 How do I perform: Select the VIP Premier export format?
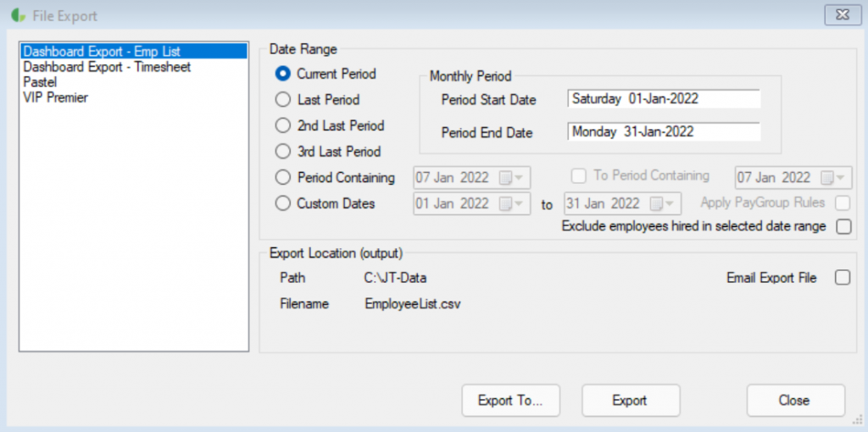coord(133,98)
